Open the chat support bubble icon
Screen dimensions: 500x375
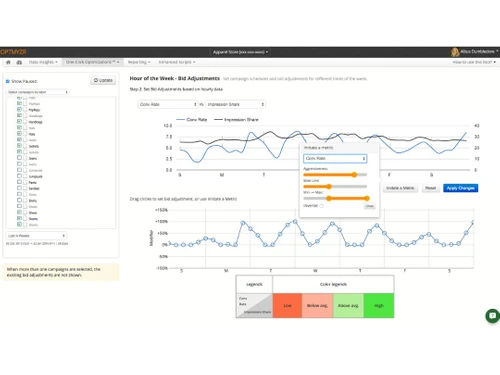click(x=493, y=316)
